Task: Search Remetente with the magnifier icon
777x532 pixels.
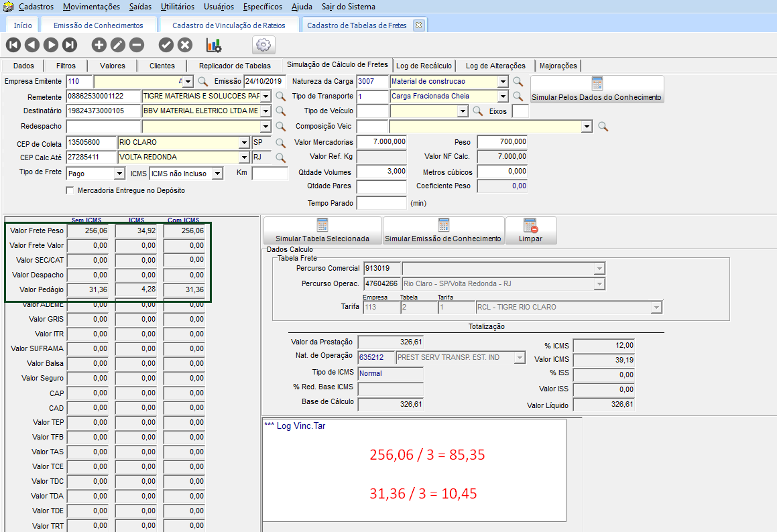Action: (x=280, y=96)
